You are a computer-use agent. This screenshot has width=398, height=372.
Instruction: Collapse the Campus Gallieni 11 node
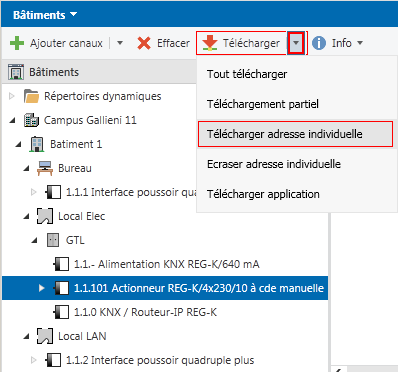(x=13, y=121)
